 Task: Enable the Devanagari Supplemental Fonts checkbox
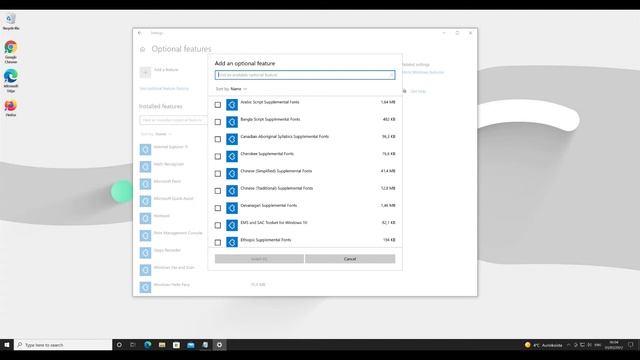click(x=218, y=208)
